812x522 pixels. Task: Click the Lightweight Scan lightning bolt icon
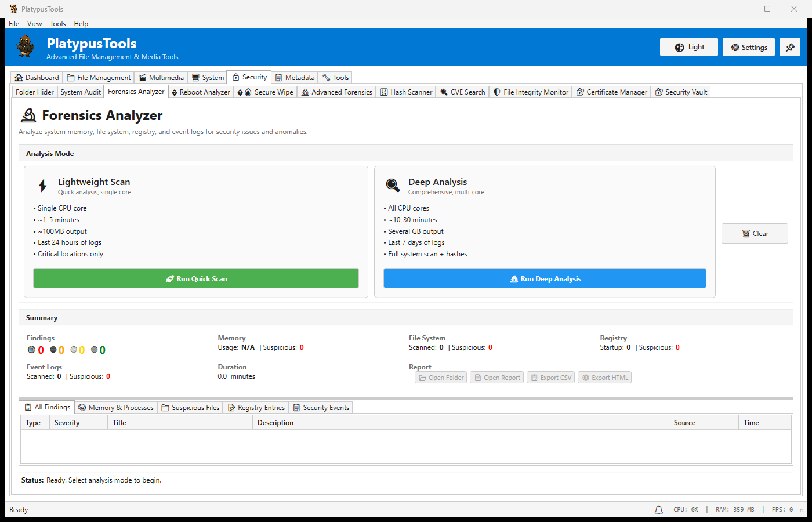(42, 186)
